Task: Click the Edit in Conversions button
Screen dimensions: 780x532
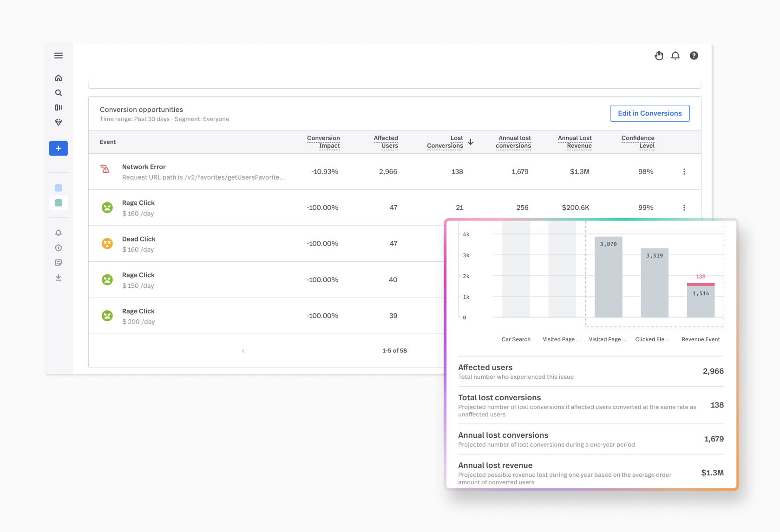Action: click(650, 113)
